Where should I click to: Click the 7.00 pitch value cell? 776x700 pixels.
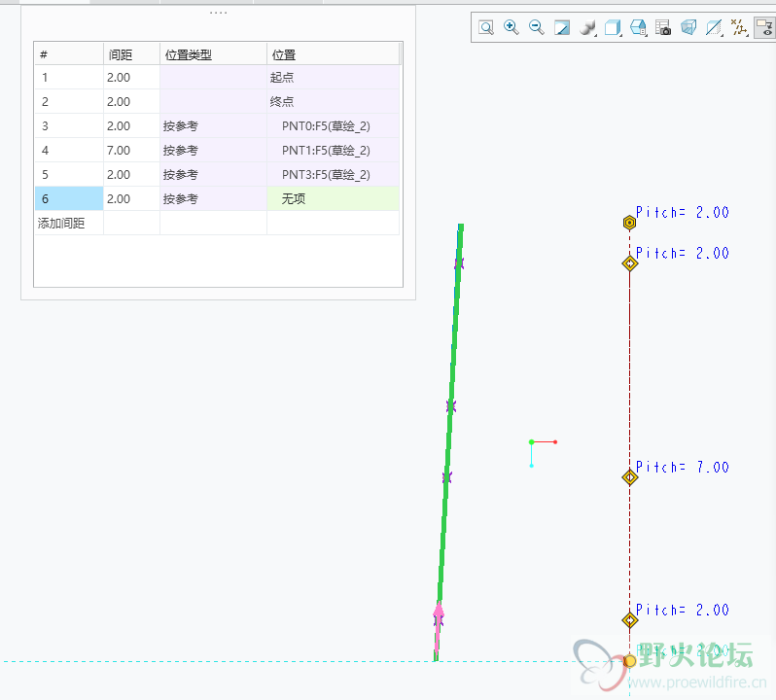coord(131,151)
